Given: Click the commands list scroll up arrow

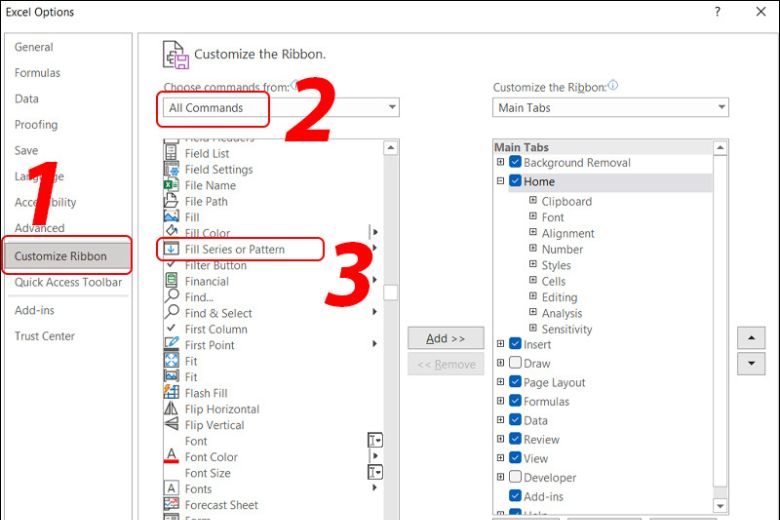Looking at the screenshot, I should (391, 148).
